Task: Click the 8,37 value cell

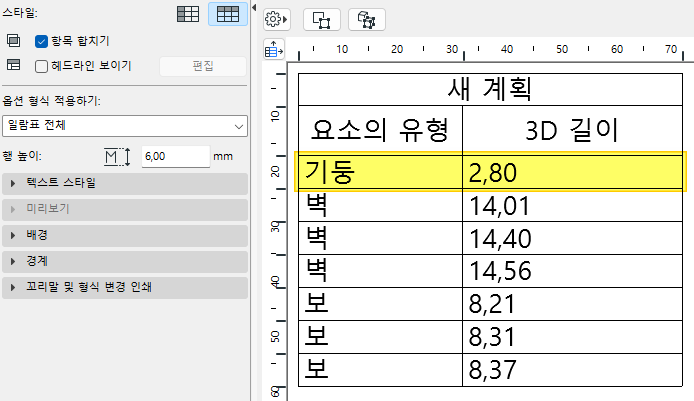Action: [572, 370]
